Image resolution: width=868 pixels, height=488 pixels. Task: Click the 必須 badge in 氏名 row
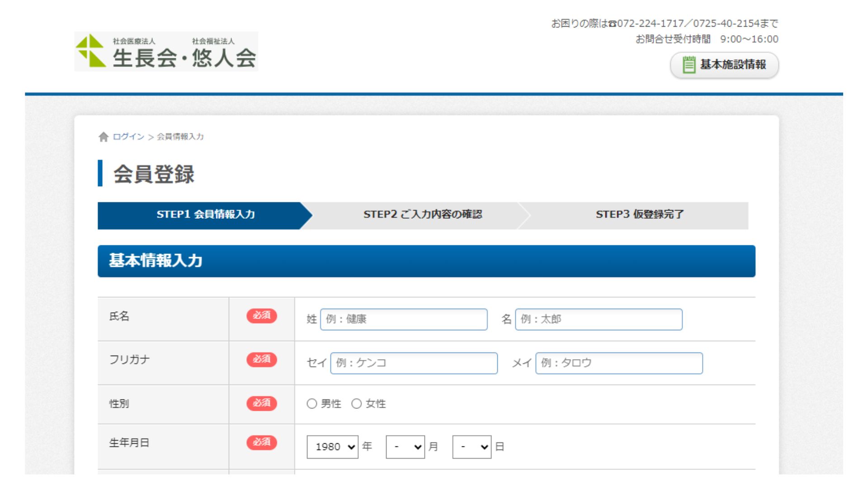[261, 315]
